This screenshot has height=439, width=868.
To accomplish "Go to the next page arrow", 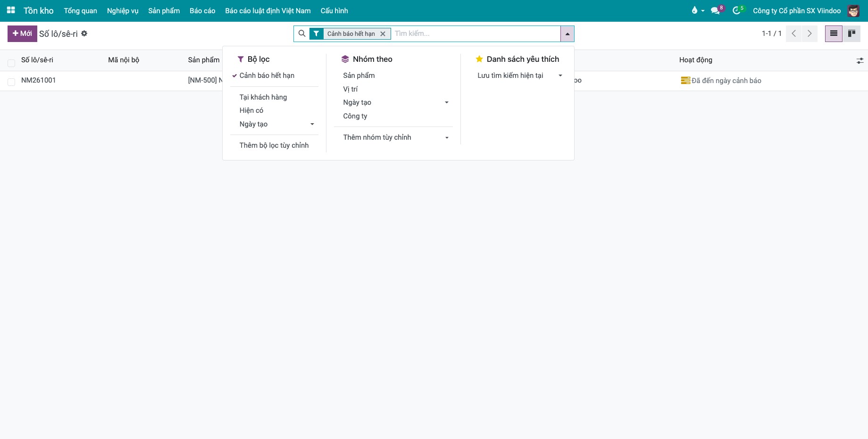I will [810, 34].
